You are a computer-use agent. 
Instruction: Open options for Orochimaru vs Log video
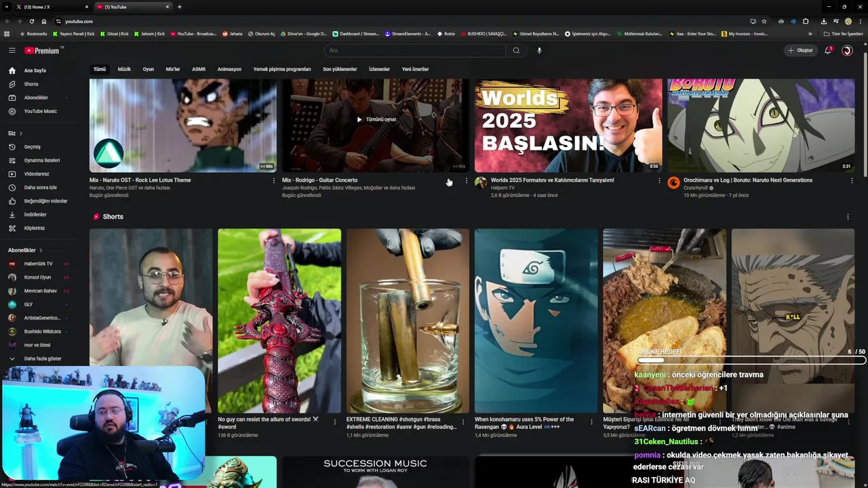(852, 180)
